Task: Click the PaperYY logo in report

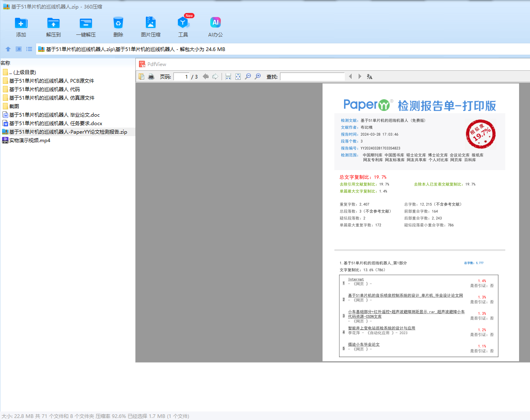Action: 368,105
